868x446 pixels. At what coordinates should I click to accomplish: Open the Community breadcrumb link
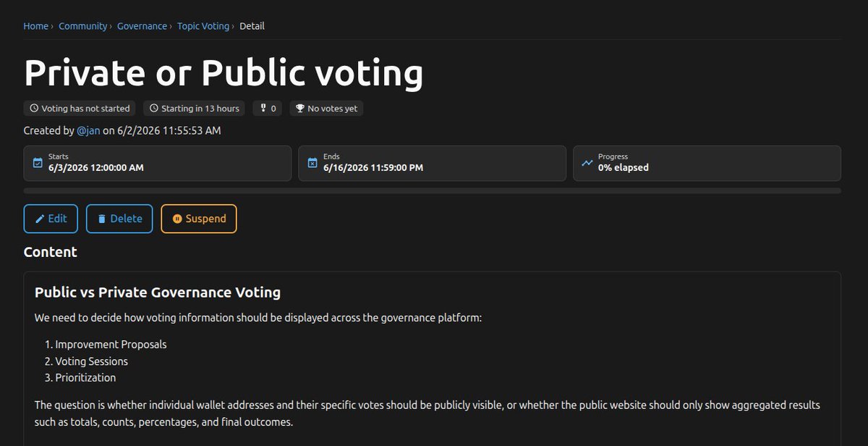point(82,26)
